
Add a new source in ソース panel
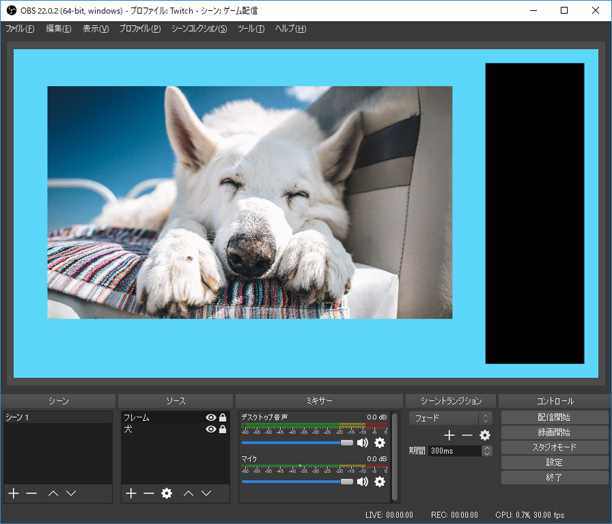click(130, 493)
